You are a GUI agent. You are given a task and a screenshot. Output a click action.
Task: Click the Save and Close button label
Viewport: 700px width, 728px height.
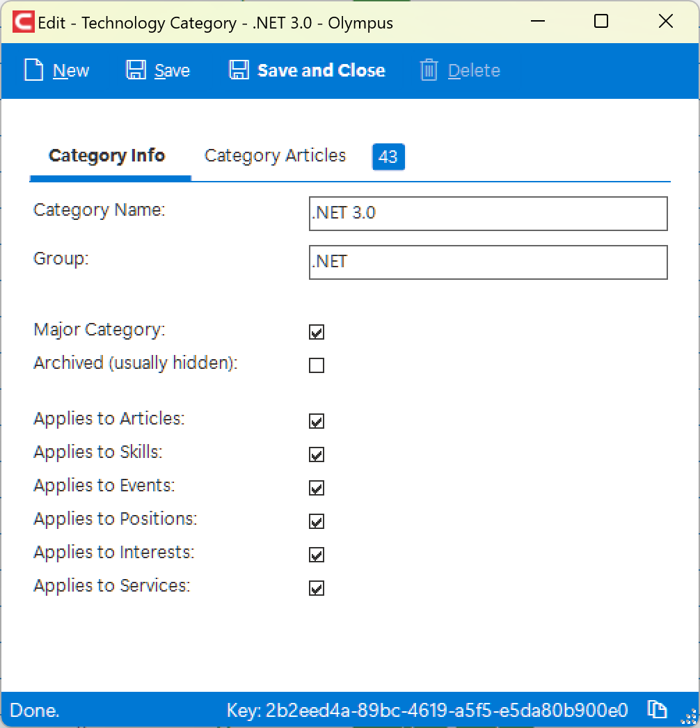[x=321, y=70]
